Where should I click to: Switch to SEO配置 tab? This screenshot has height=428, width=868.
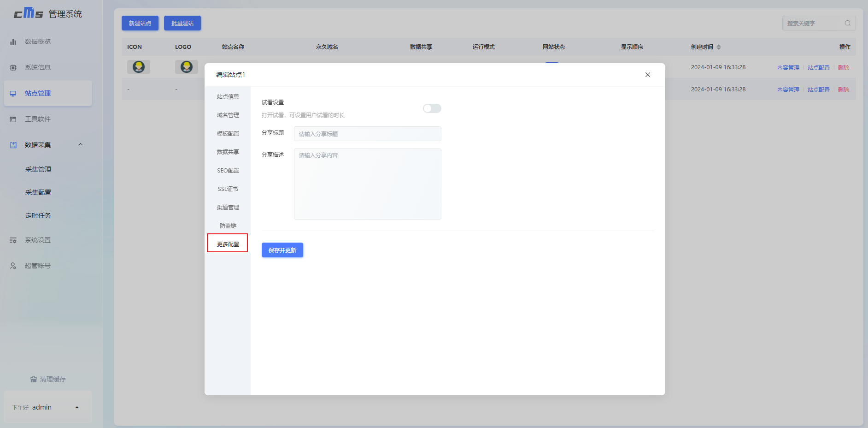(x=228, y=170)
